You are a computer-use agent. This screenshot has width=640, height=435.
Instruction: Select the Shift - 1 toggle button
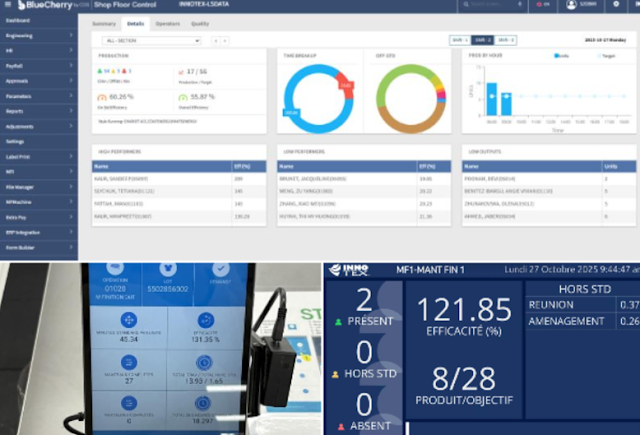[x=460, y=40]
